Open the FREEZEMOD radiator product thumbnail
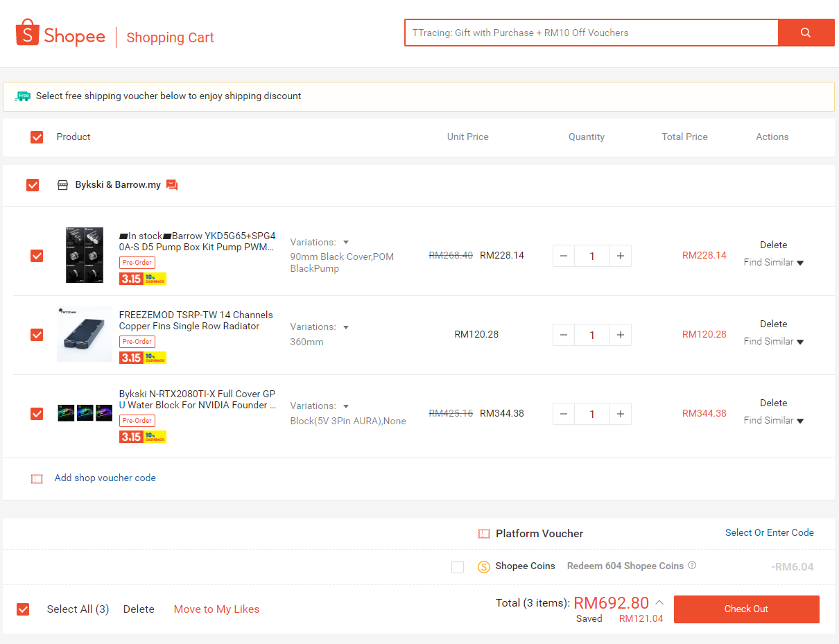 click(x=85, y=334)
